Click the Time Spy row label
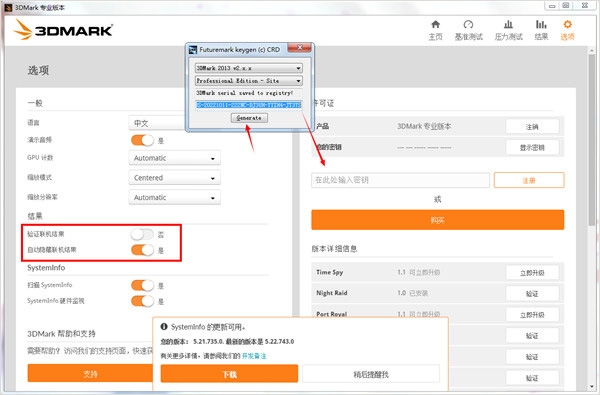Viewport: 600px width, 395px height. click(329, 272)
